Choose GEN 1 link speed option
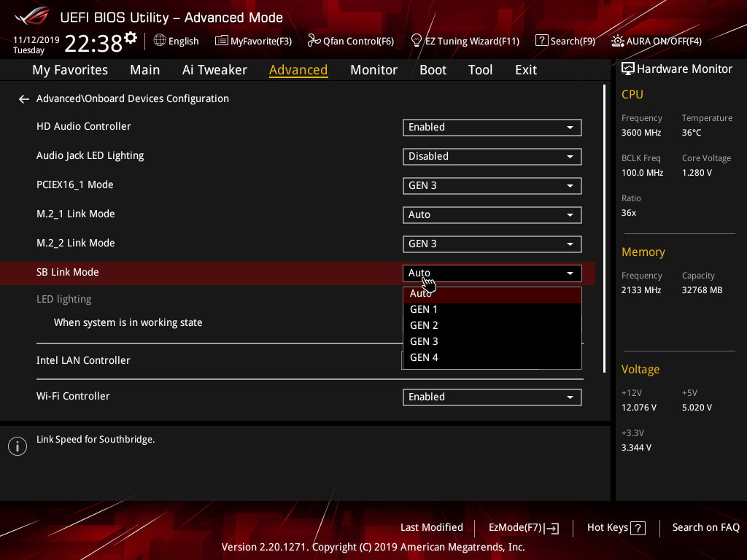 (x=492, y=309)
